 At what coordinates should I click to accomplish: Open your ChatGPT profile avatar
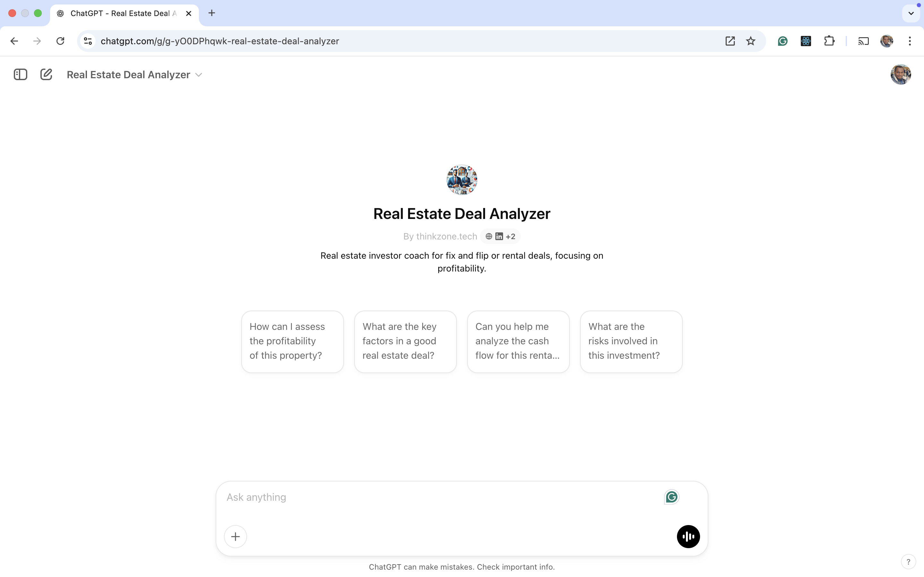click(901, 74)
